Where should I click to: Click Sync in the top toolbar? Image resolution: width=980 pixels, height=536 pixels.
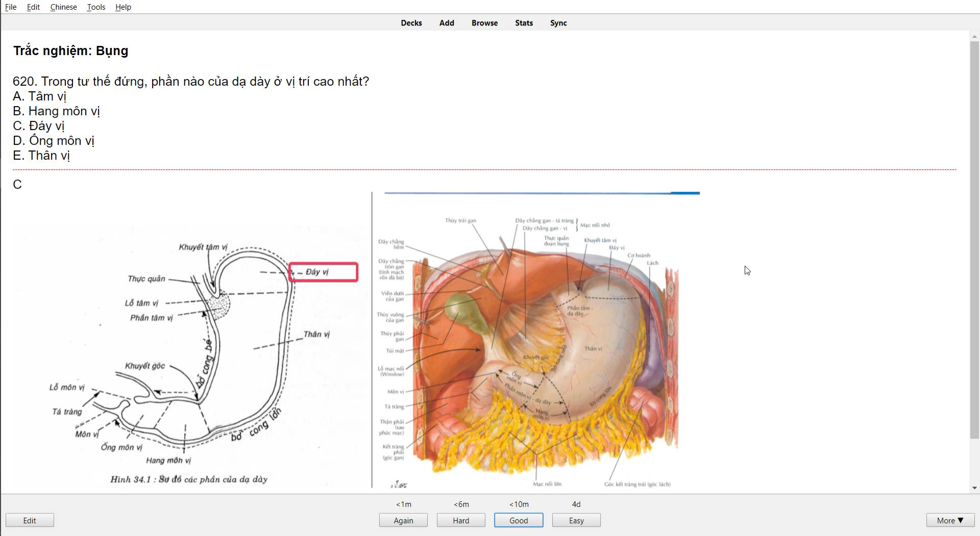(x=558, y=23)
